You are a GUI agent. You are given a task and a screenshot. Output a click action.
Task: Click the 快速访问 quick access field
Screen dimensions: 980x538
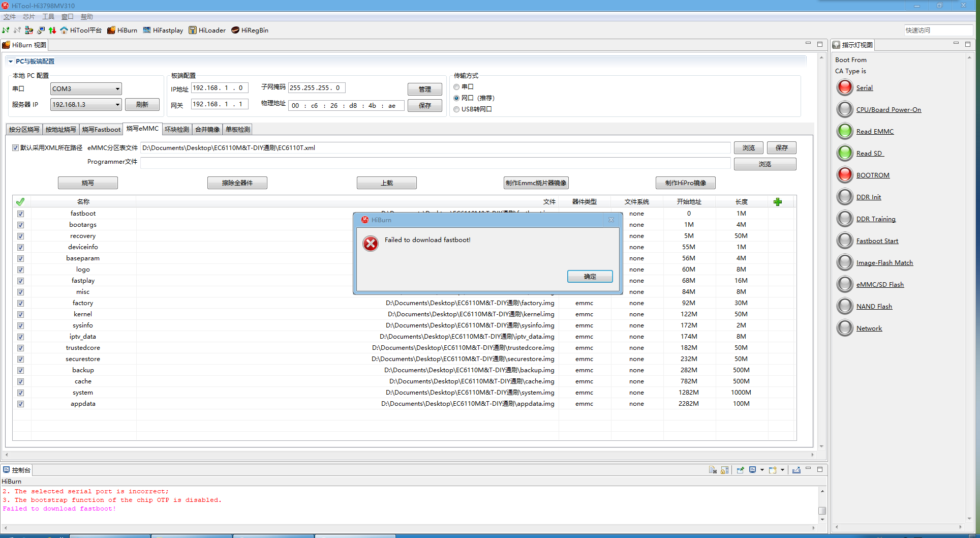tap(938, 31)
